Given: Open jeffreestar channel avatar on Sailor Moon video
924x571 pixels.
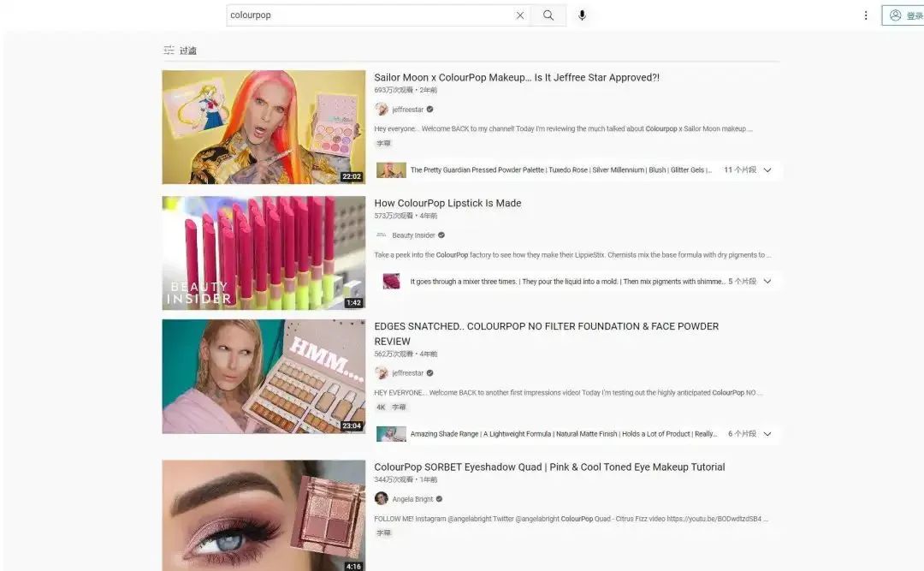Looking at the screenshot, I should click(x=382, y=109).
